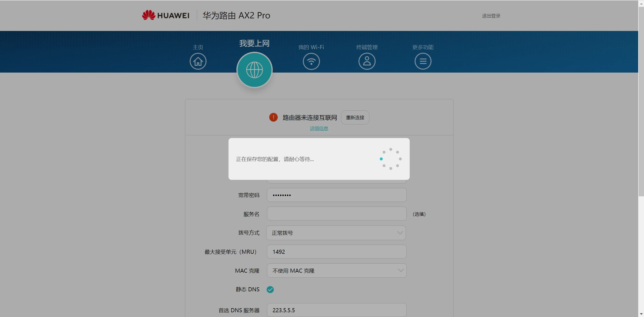This screenshot has height=317, width=644.
Task: Click the (选填) optional hint text
Action: tap(419, 214)
